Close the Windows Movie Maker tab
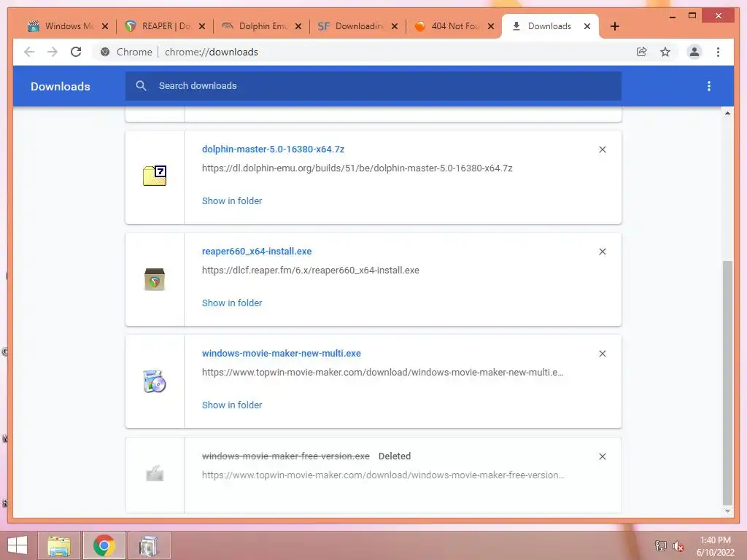The height and width of the screenshot is (560, 747). (x=105, y=26)
